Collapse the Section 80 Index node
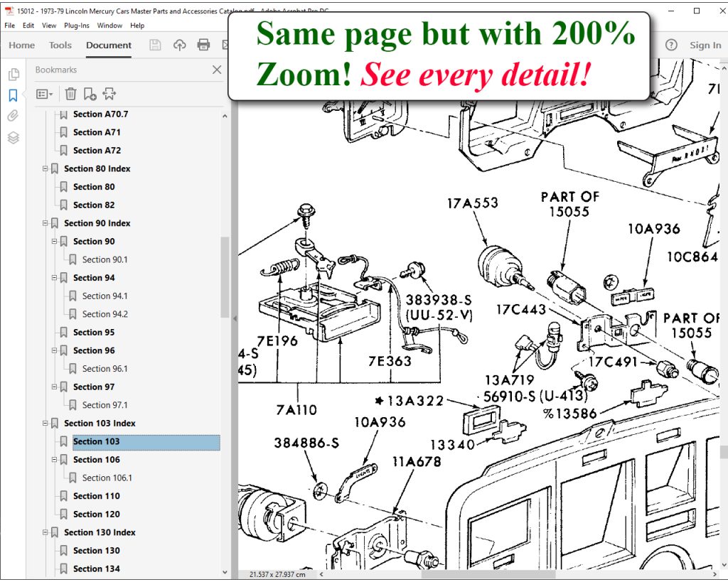This screenshot has width=728, height=582. point(45,168)
